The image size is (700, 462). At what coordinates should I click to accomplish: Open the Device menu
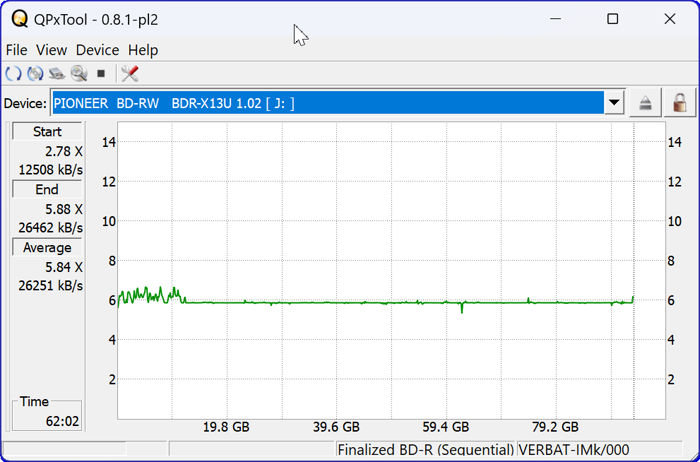[x=97, y=50]
